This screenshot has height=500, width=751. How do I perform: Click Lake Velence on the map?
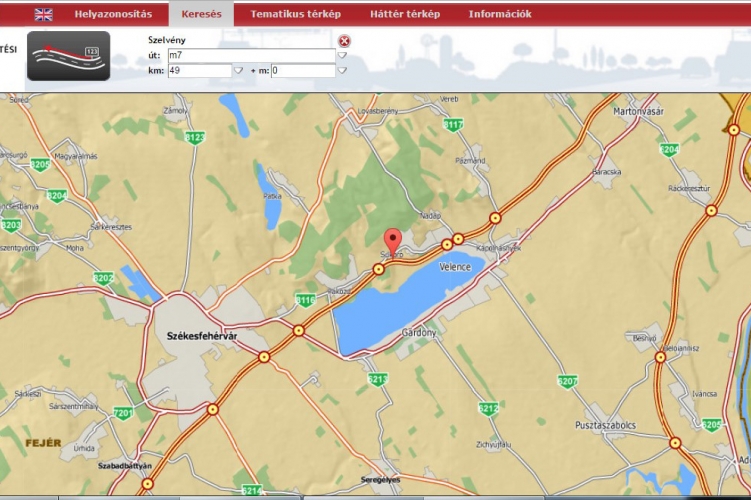coord(400,305)
